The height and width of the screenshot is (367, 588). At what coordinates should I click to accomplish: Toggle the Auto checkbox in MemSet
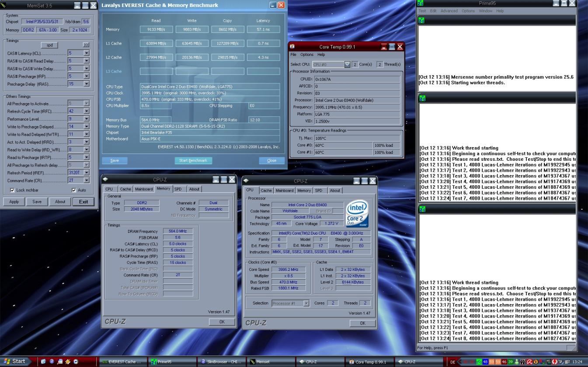[74, 190]
